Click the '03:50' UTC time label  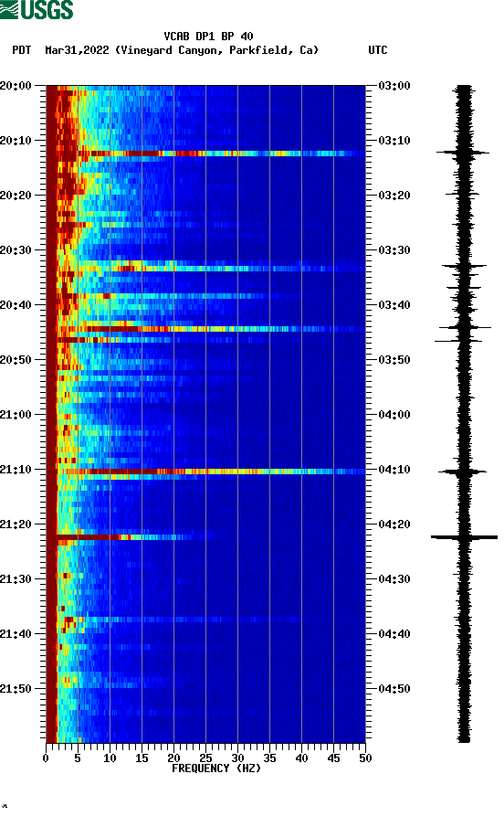coord(394,360)
